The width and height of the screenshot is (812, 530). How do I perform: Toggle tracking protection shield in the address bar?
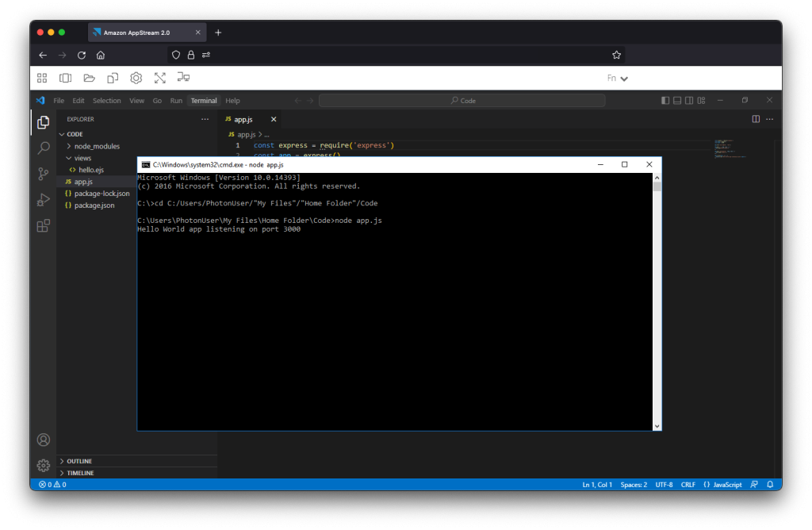(175, 55)
